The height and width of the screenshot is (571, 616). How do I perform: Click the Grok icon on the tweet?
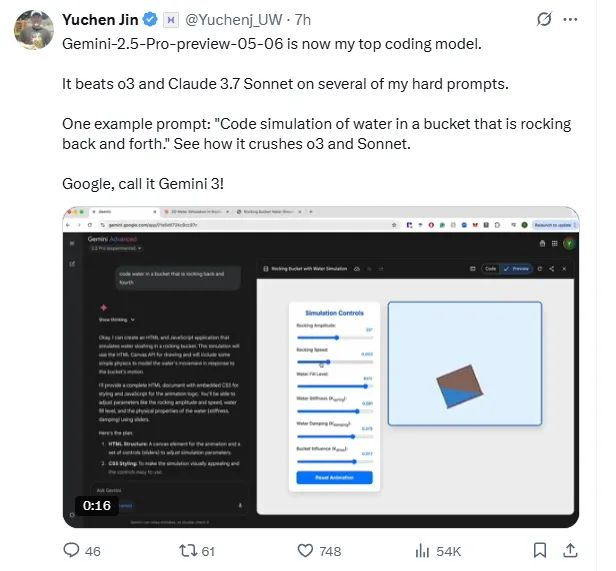coord(545,20)
